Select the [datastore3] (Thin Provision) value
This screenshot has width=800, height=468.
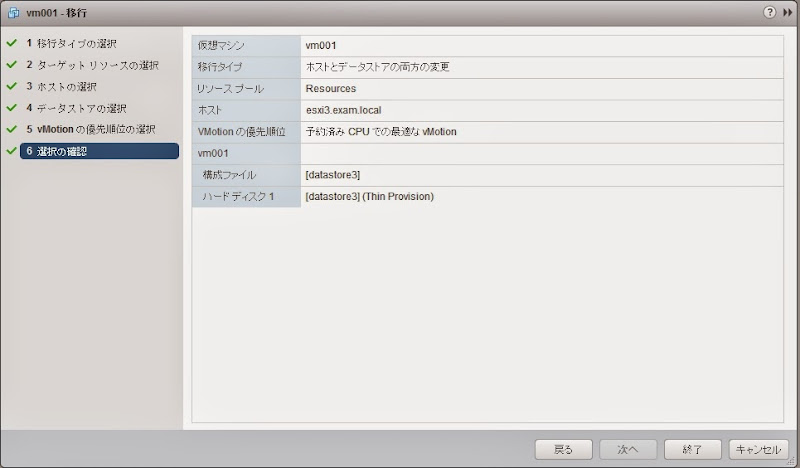pyautogui.click(x=369, y=196)
